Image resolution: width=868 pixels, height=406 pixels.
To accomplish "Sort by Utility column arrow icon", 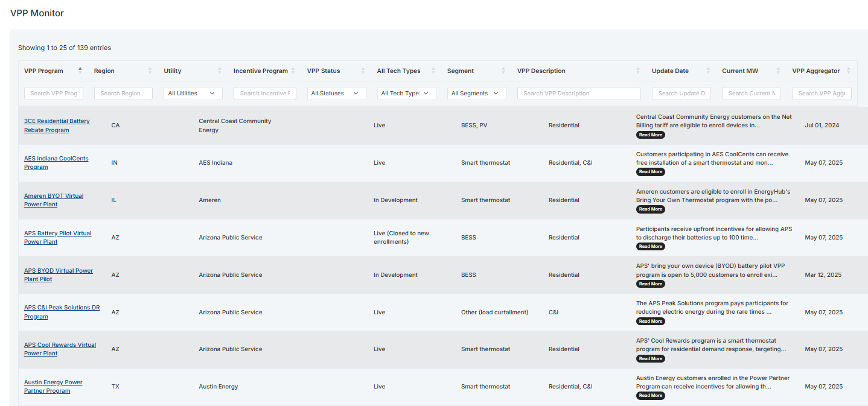I will point(220,71).
